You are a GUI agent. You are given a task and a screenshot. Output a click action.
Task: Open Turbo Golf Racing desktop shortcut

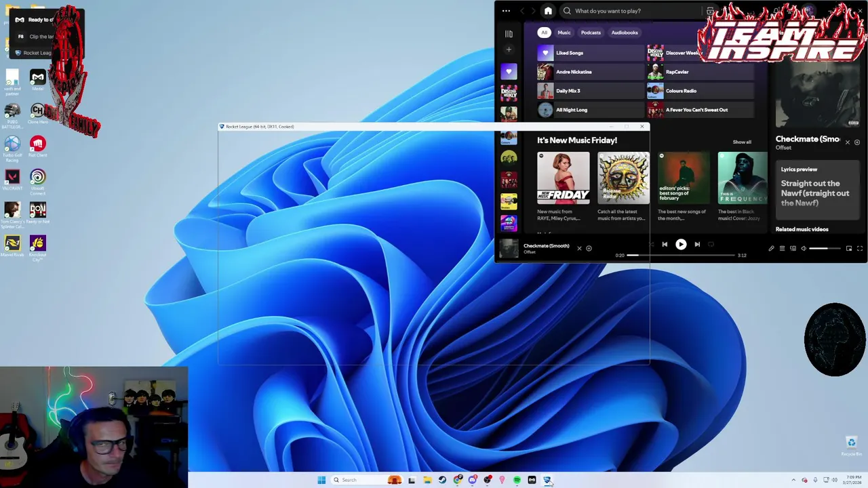click(x=12, y=148)
